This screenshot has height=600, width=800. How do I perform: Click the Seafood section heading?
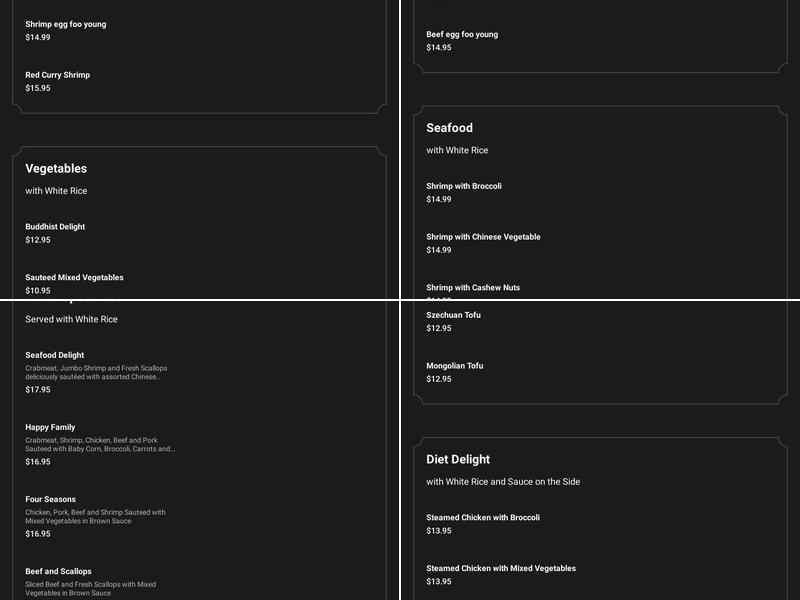[449, 128]
